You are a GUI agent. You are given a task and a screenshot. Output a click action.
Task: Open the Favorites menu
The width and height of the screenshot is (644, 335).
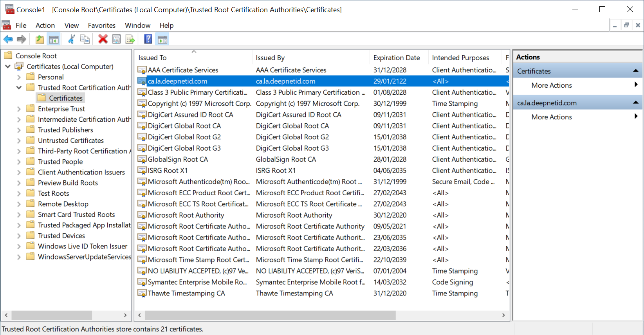coord(101,25)
